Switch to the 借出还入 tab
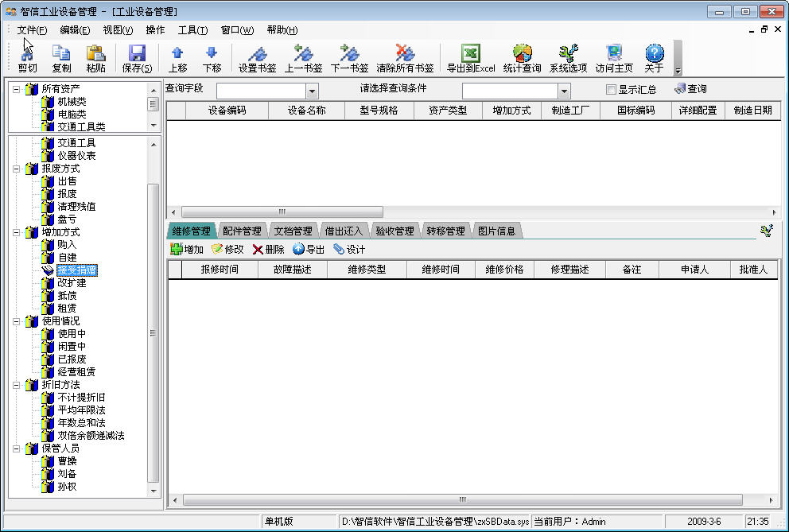Image resolution: width=789 pixels, height=532 pixels. click(344, 231)
